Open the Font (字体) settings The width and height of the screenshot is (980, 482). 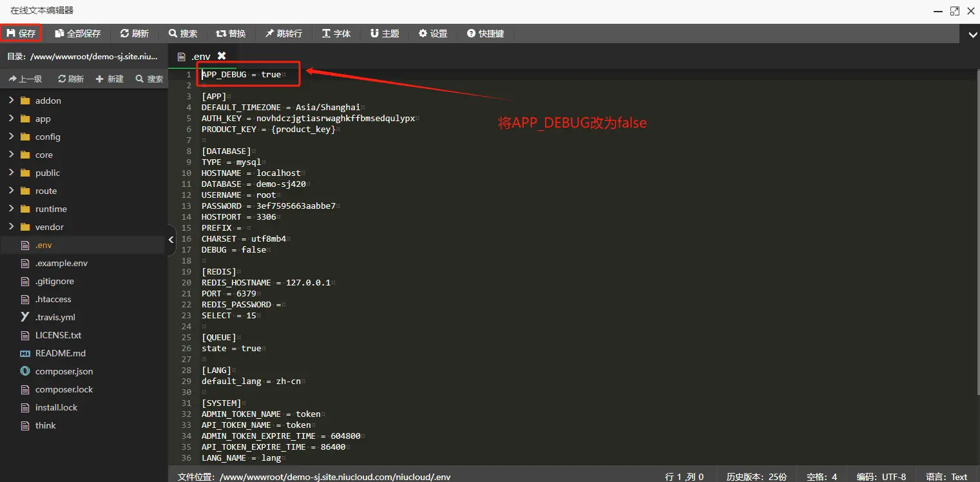coord(336,34)
